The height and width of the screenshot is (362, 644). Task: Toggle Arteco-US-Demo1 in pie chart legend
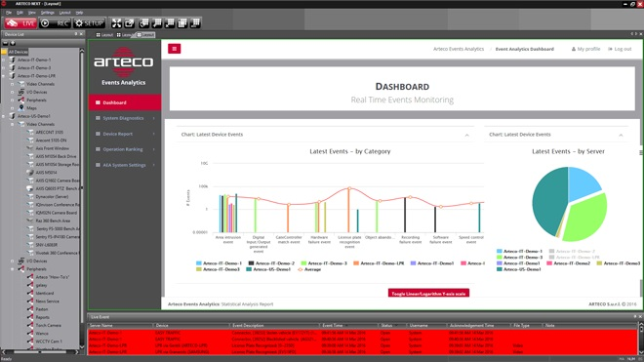tap(519, 269)
